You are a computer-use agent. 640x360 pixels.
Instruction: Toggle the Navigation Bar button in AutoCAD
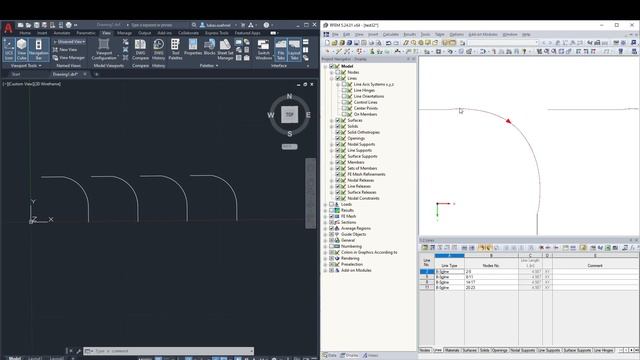(x=38, y=49)
